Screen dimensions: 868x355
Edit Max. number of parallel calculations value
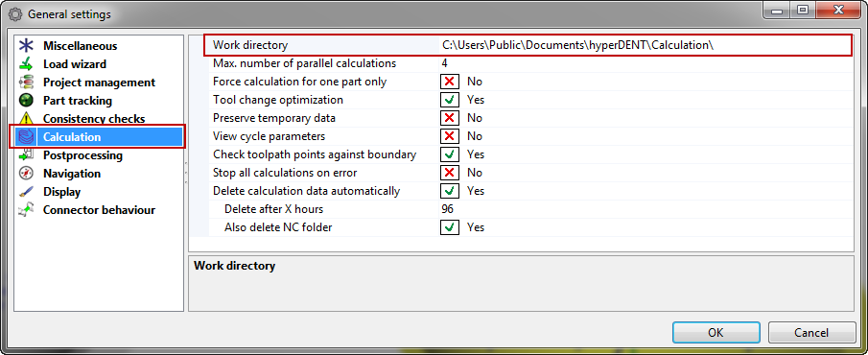645,63
